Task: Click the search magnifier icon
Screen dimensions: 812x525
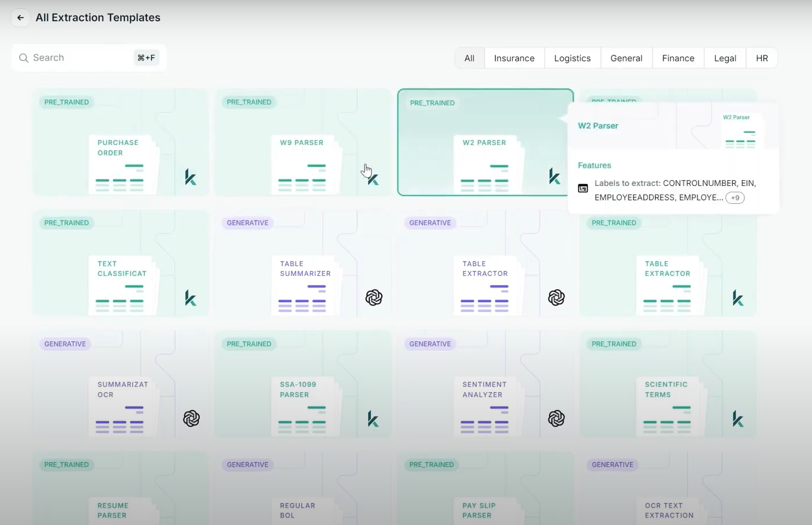Action: point(24,58)
